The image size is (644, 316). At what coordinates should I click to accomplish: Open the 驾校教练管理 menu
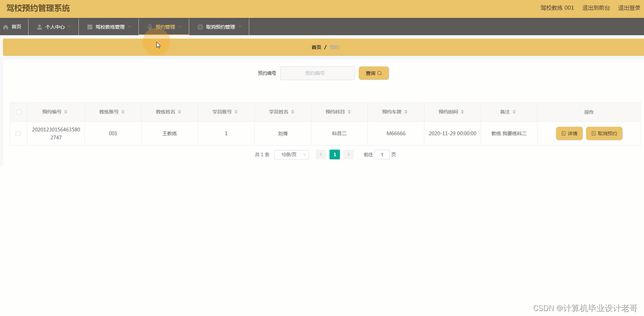[x=109, y=27]
